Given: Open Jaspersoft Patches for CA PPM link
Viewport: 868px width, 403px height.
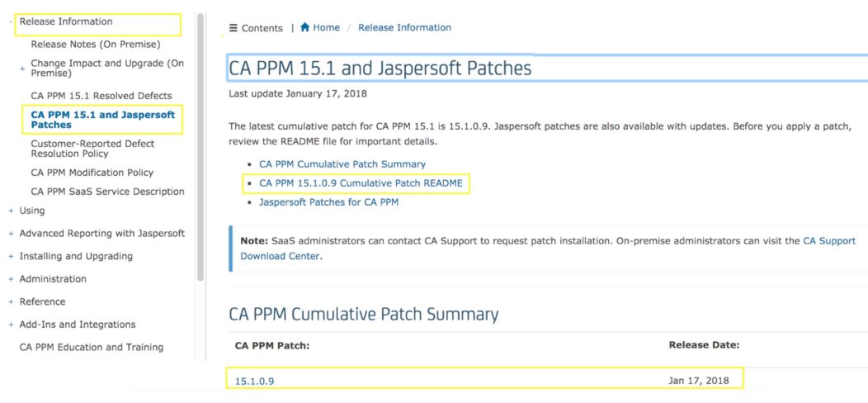Looking at the screenshot, I should (x=329, y=202).
